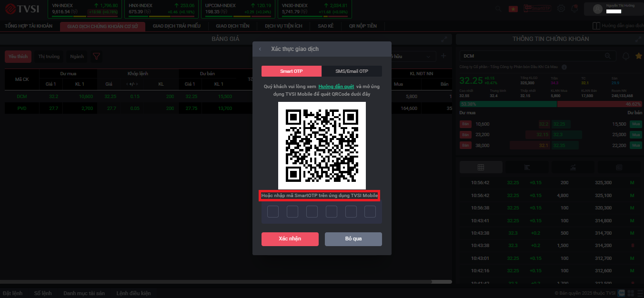
Task: Select the Yêu thích watchlist filter
Action: tap(18, 57)
